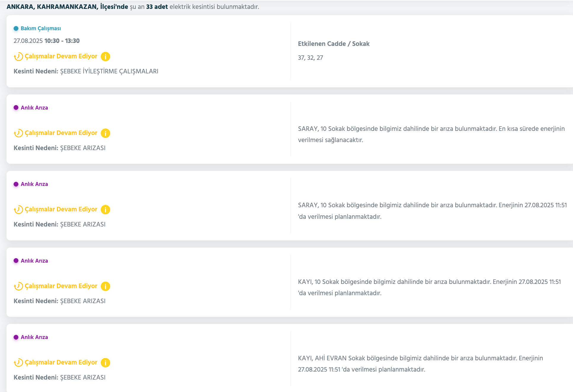This screenshot has width=573, height=392.
Task: Click purple dot in KAYI AHİ EVRAN card
Action: (16, 337)
